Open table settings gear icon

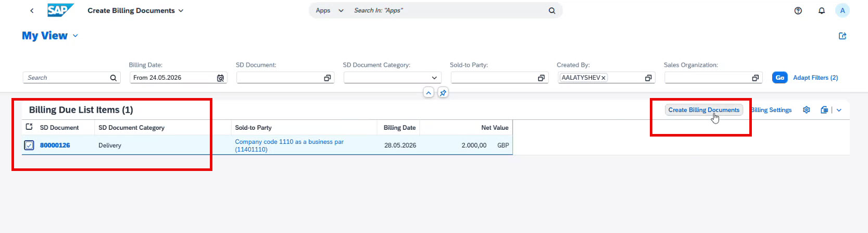pyautogui.click(x=807, y=110)
